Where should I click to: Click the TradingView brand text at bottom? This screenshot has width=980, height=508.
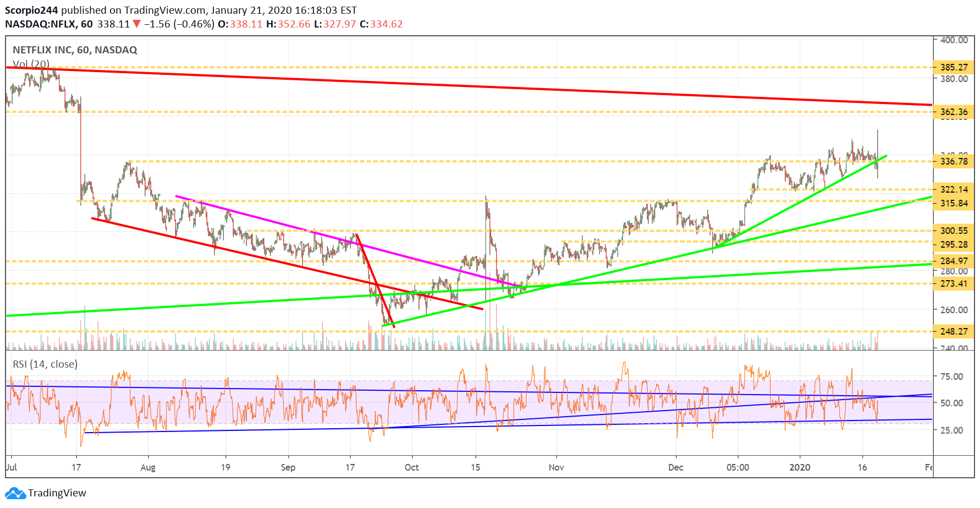pos(57,493)
